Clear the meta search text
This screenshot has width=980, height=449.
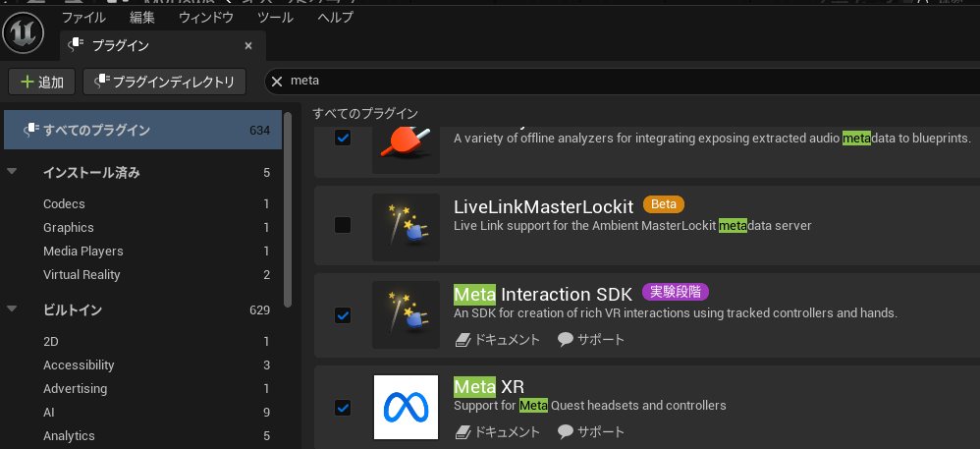tap(276, 82)
